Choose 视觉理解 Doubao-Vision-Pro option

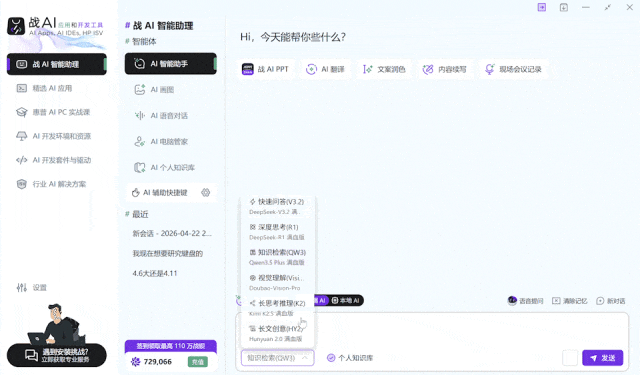(278, 282)
